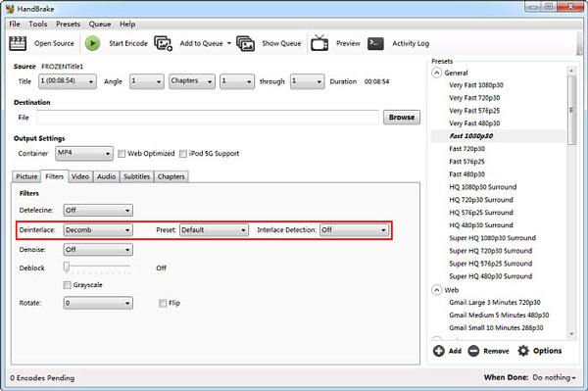588x391 pixels.
Task: Select the Fast 720p30 preset
Action: pos(466,149)
